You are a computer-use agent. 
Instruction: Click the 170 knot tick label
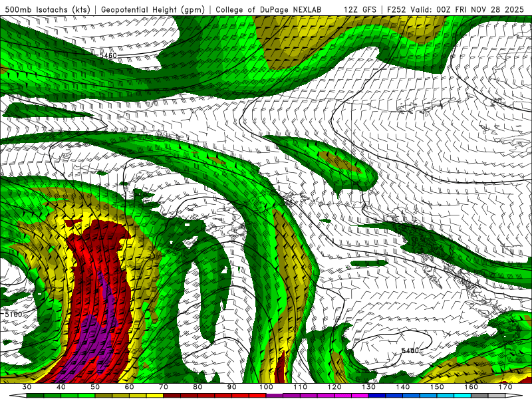point(505,387)
